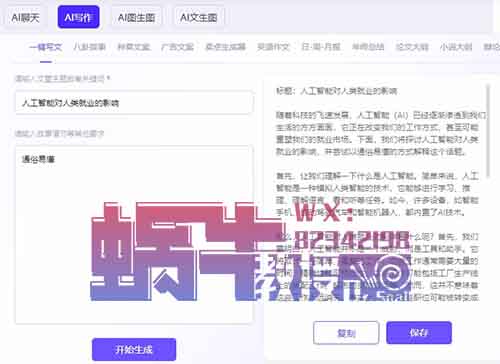Click the generated title line 标题：人工智能对人类就业的影响
The width and height of the screenshot is (500, 364).
point(337,91)
